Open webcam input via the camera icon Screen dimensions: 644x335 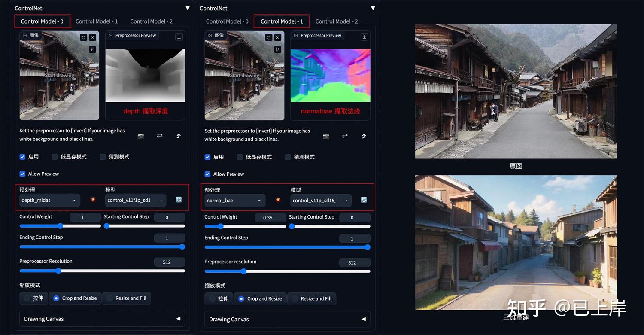[141, 136]
